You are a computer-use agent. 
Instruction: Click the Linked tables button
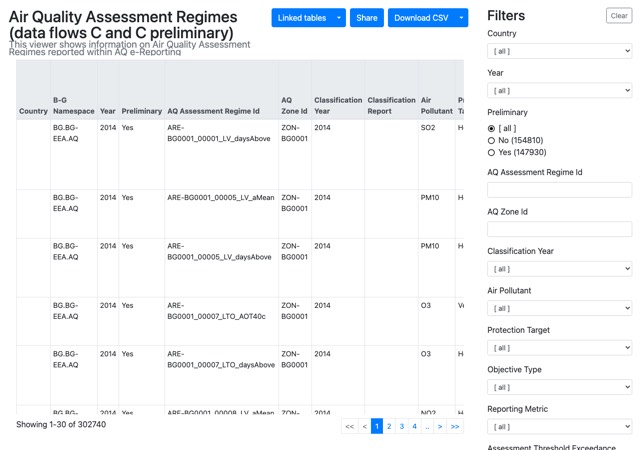point(302,18)
